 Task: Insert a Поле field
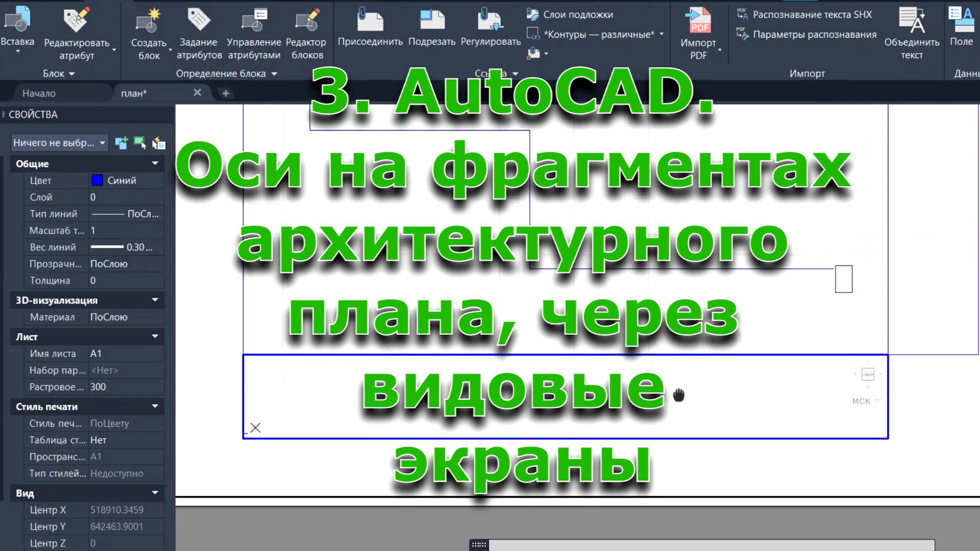click(963, 20)
